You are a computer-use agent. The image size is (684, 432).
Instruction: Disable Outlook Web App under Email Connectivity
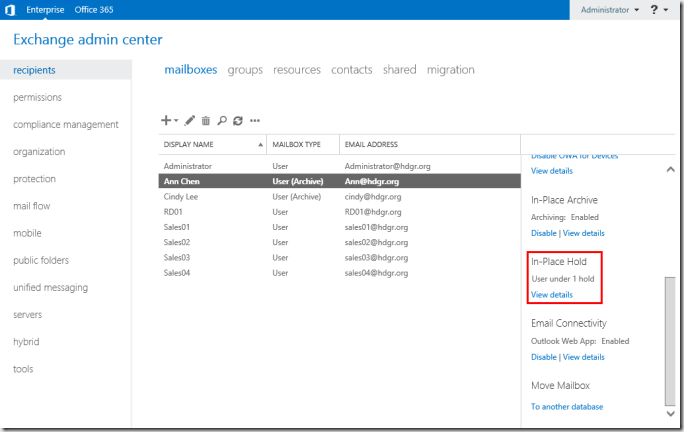[x=543, y=357]
